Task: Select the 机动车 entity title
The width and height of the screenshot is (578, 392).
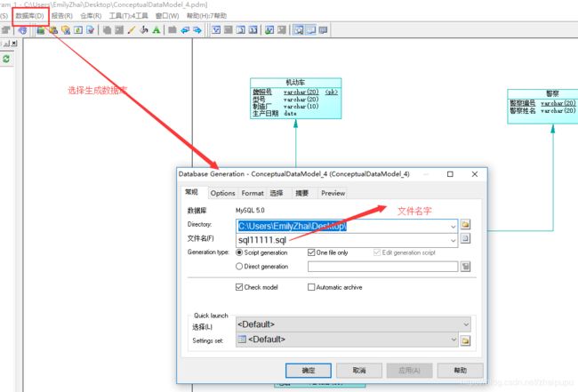Action: (295, 82)
